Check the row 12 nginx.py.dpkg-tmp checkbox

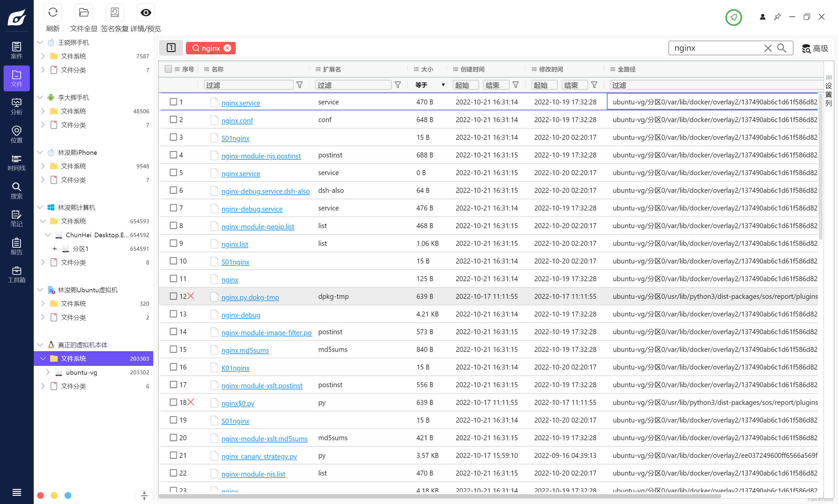coord(173,296)
